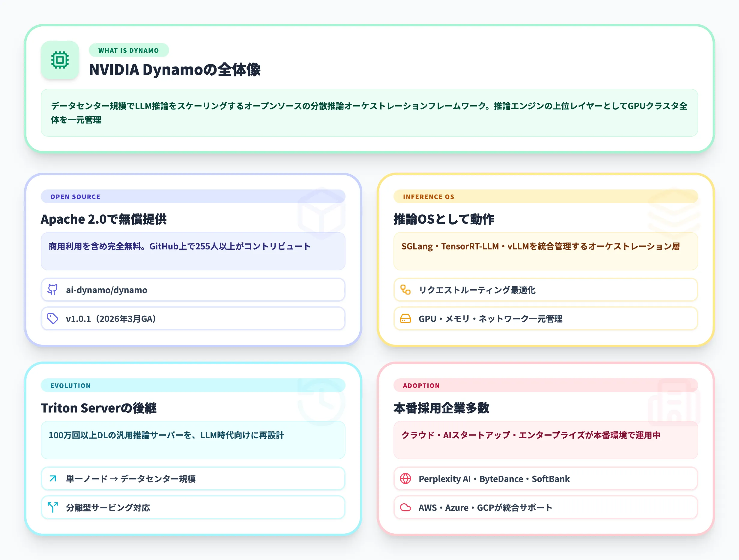Screen dimensions: 739x560
Task: Click the tag icon next to v1.0.1
Action: pyautogui.click(x=52, y=318)
